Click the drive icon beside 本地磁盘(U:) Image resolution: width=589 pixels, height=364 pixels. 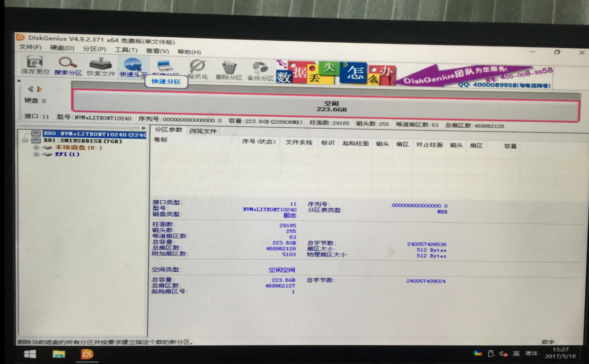[47, 148]
